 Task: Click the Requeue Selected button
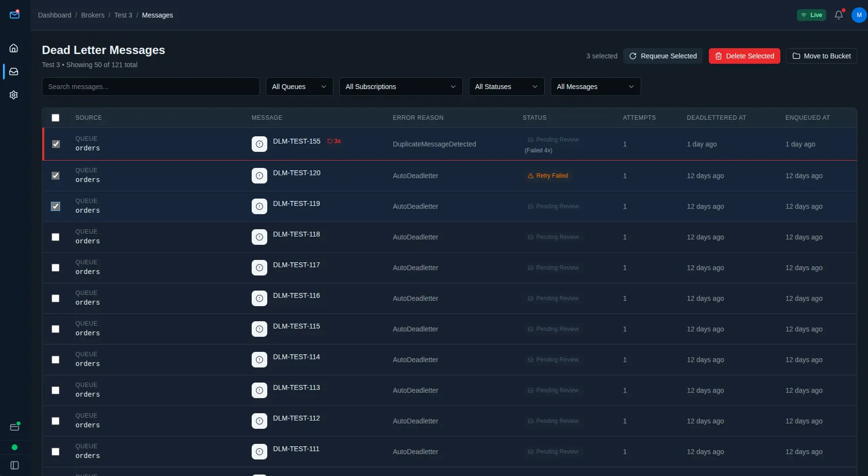(663, 56)
